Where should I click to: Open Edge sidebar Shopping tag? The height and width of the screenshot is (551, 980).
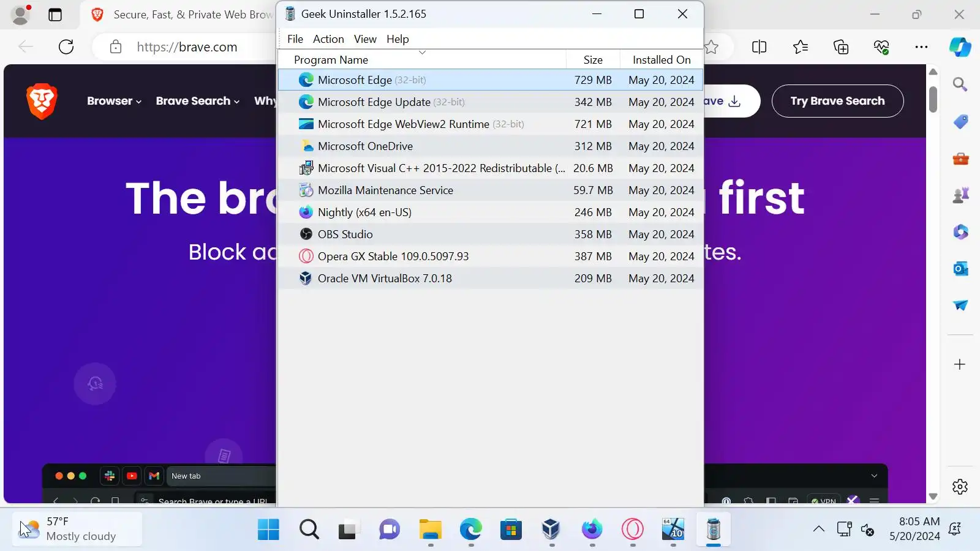coord(960,122)
